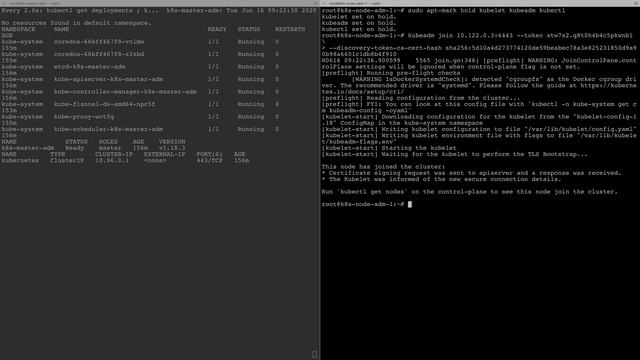Click 'Certificate signing request was sent to apiserver' line
The image size is (640, 360).
click(471, 173)
